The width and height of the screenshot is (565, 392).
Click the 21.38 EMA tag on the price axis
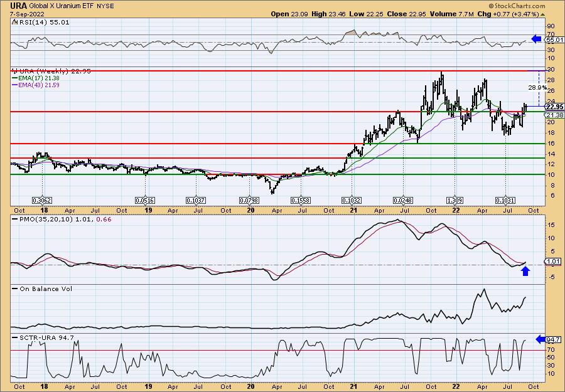[554, 115]
